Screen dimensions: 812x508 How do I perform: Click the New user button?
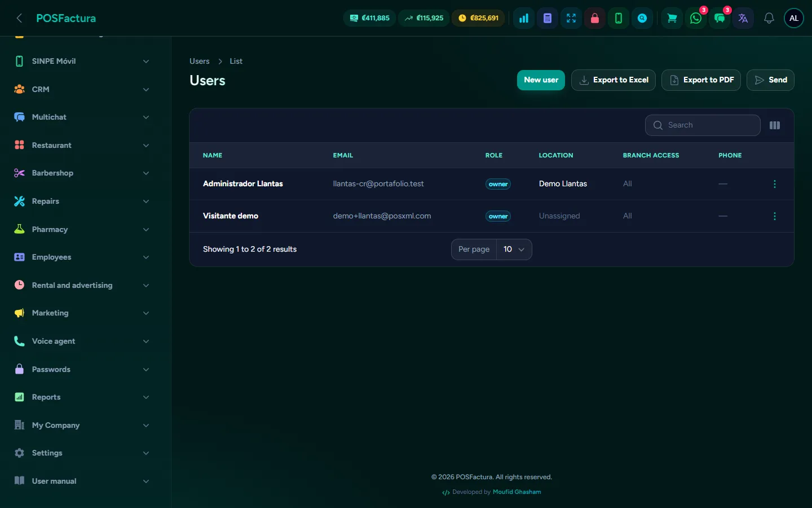pos(541,80)
